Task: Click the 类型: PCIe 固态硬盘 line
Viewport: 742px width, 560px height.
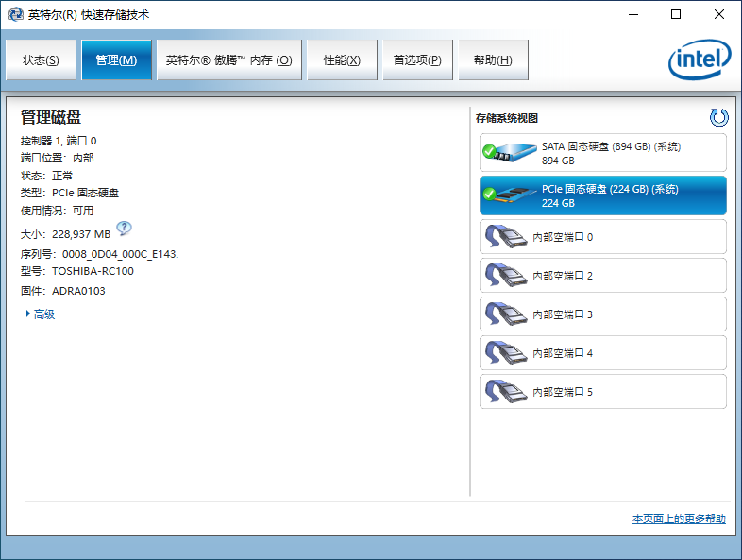Action: pos(70,194)
